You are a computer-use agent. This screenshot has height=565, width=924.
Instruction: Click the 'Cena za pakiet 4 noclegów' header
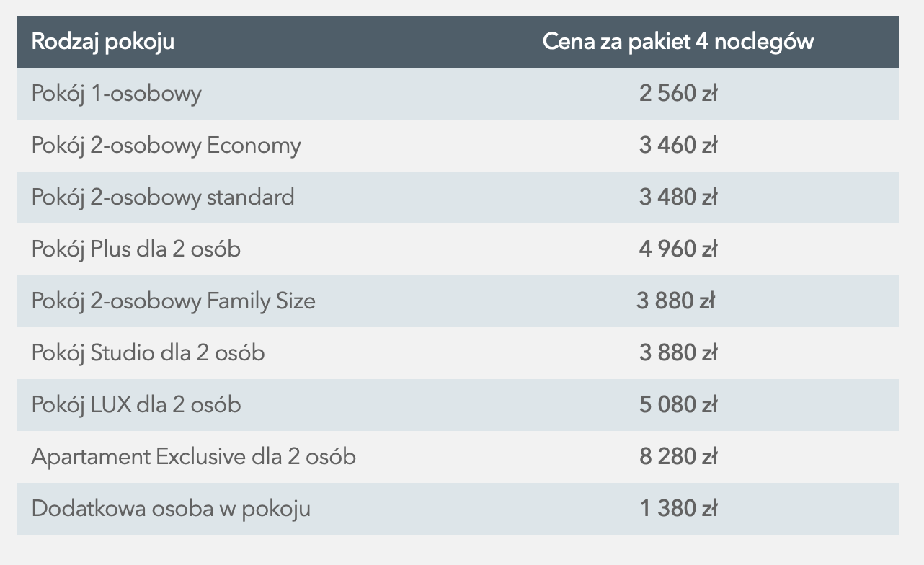pyautogui.click(x=678, y=42)
